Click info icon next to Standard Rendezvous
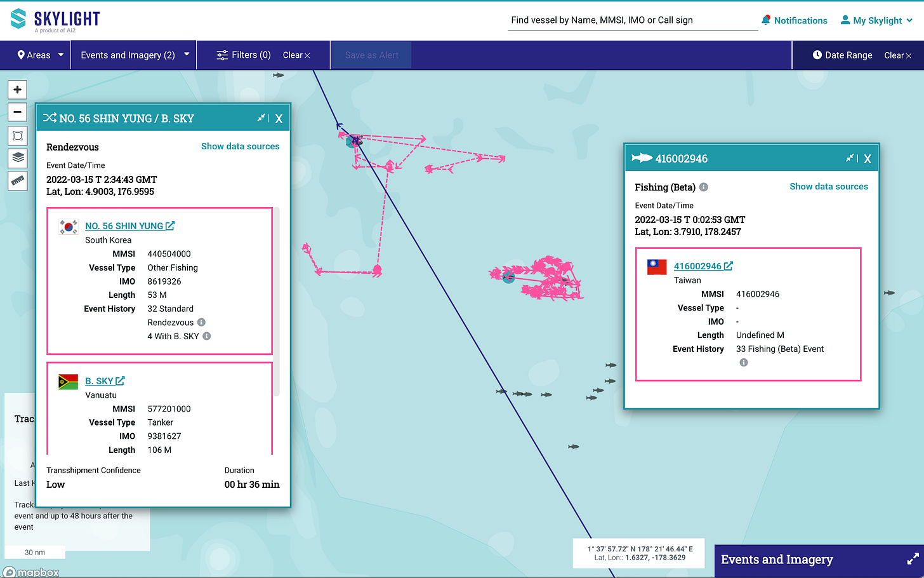This screenshot has width=924, height=578. tap(201, 322)
